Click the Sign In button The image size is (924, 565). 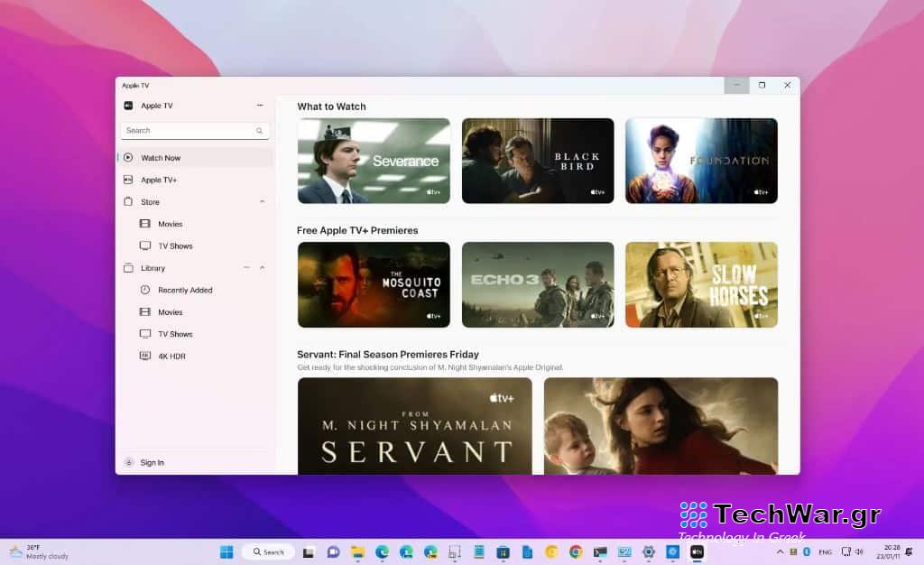pos(150,462)
